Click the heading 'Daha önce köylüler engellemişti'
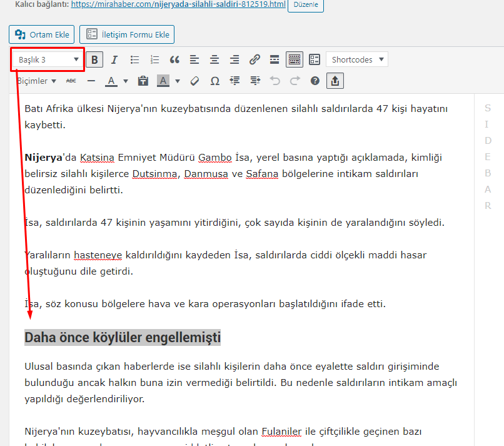The height and width of the screenshot is (446, 504). (123, 338)
